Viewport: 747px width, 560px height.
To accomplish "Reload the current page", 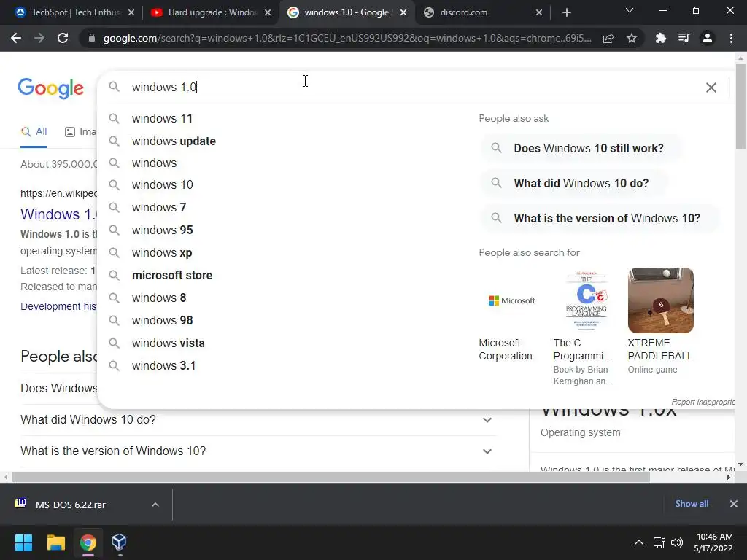I will (63, 38).
